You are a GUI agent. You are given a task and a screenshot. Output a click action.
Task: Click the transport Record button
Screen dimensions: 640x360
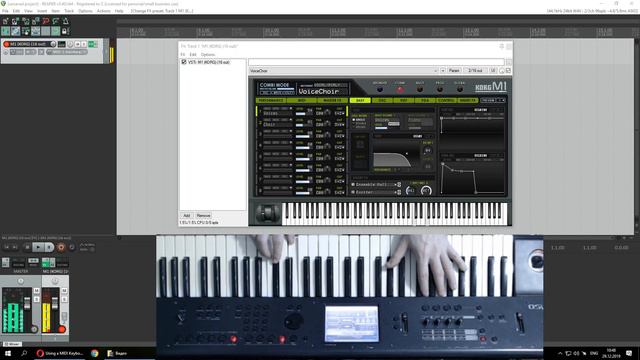click(61, 247)
